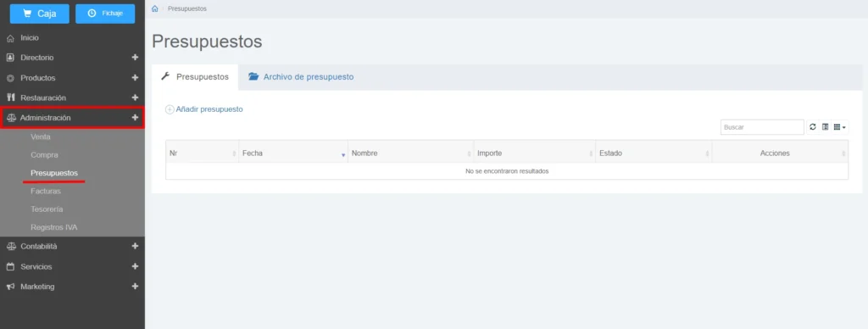Open the Registros IVA submenu item
868x329 pixels.
coord(54,227)
